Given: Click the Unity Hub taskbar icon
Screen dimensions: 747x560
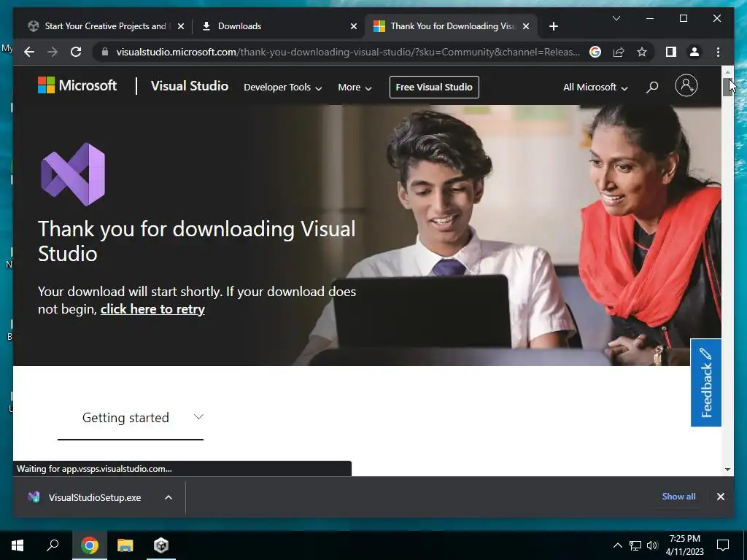Looking at the screenshot, I should (161, 545).
